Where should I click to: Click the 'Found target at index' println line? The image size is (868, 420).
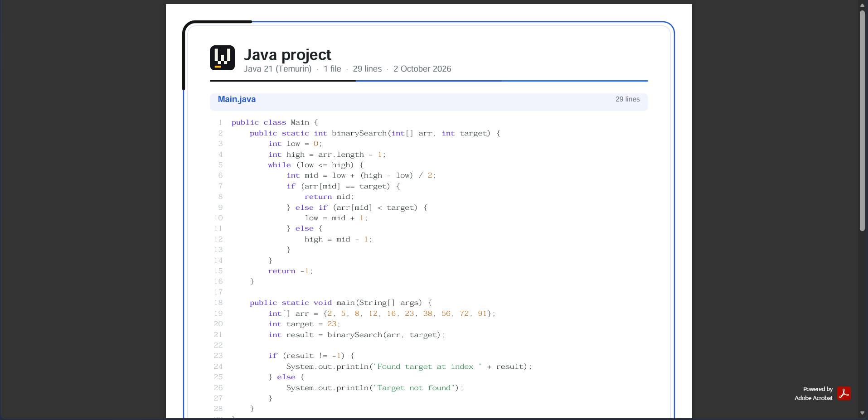click(409, 367)
